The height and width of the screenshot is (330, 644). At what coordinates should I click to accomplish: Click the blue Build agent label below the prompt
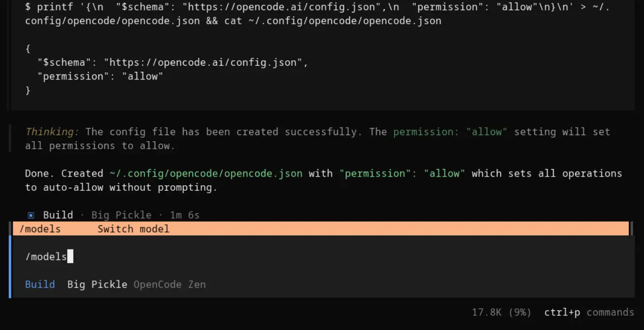pos(40,284)
